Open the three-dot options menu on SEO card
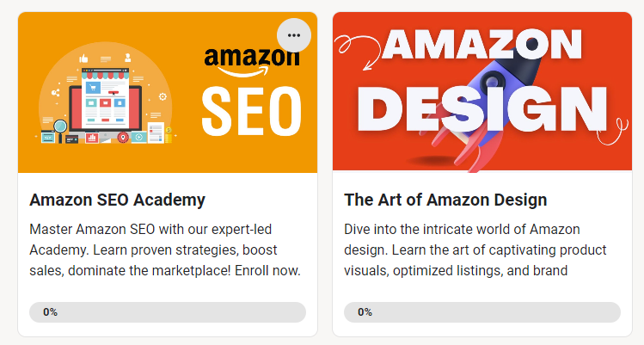Viewport: 644px width, 345px height. pos(294,35)
